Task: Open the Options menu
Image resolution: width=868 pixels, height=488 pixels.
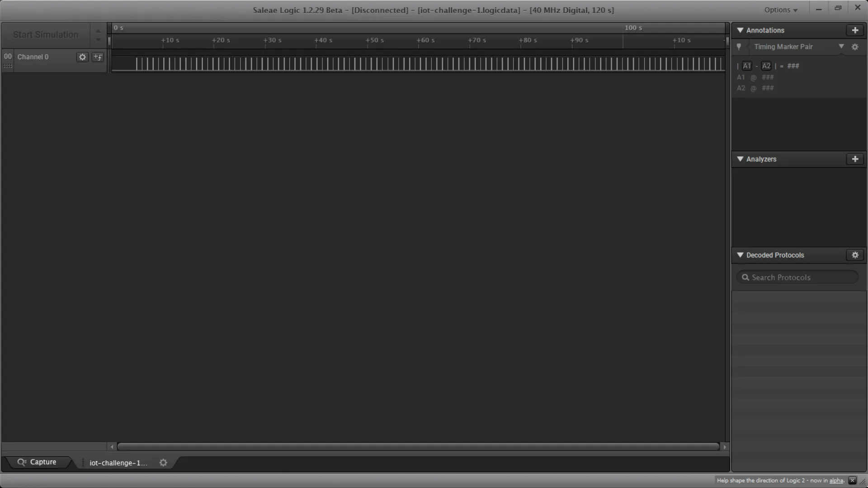Action: (x=781, y=10)
